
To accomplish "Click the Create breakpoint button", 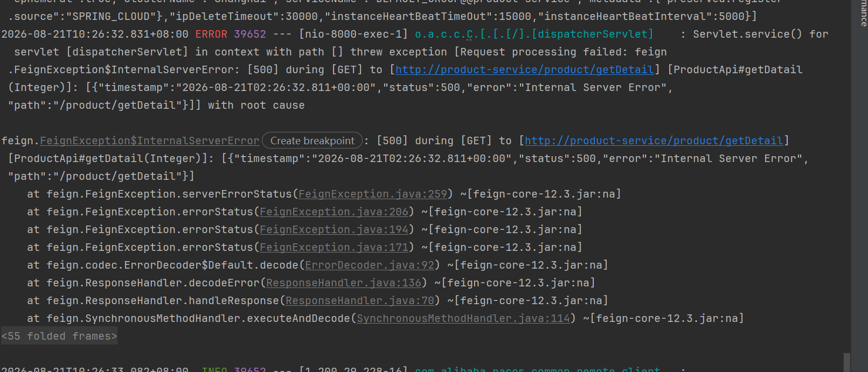I will pos(313,141).
